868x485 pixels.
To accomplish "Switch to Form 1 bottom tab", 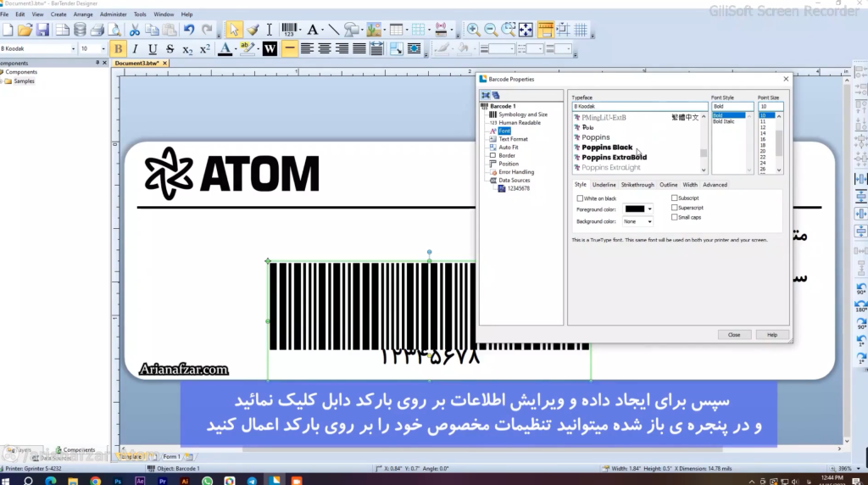I will [x=171, y=457].
